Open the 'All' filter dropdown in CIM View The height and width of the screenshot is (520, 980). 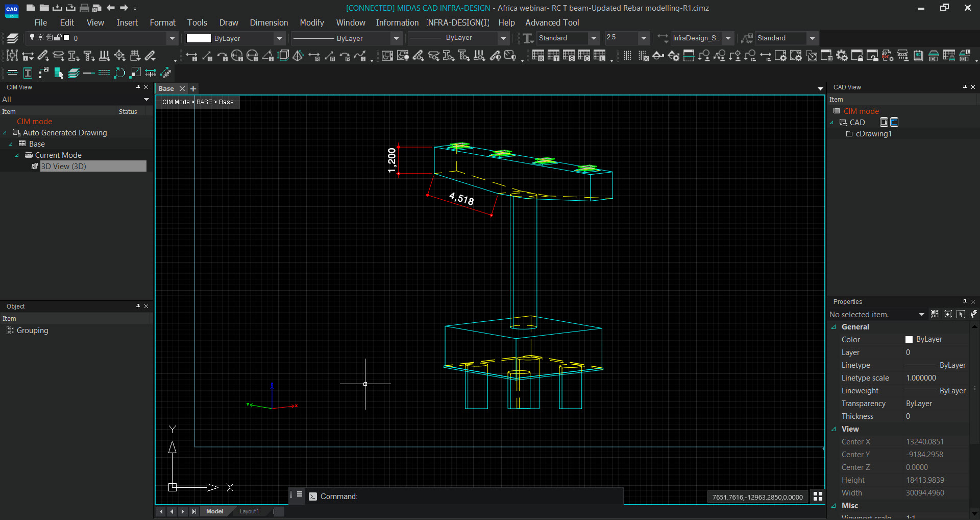tap(146, 100)
